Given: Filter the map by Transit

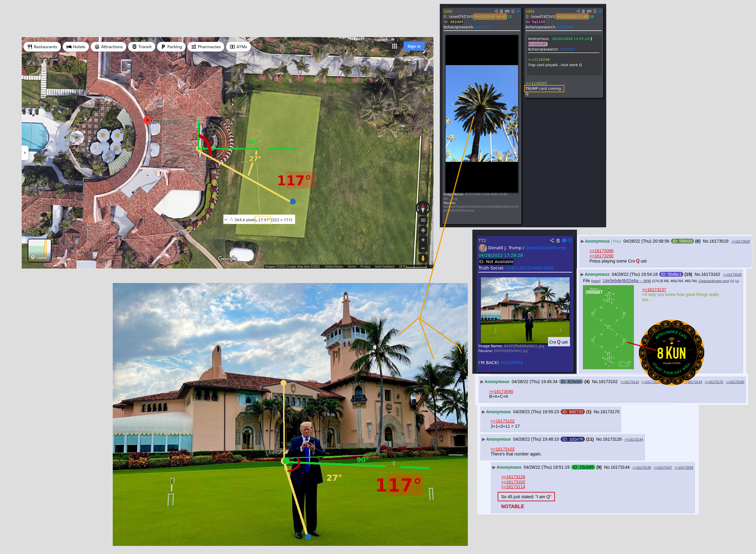Looking at the screenshot, I should click(142, 47).
